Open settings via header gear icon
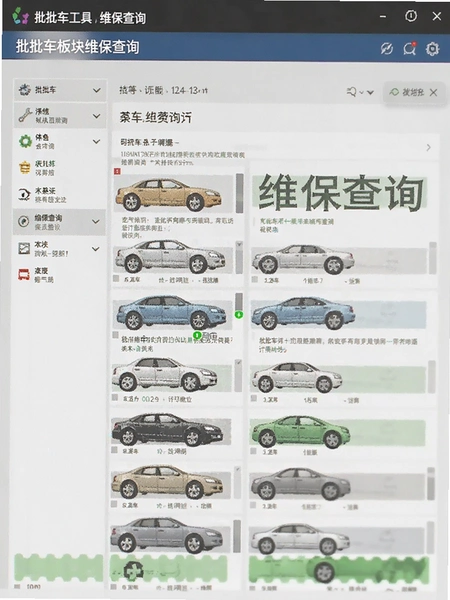 pos(432,49)
